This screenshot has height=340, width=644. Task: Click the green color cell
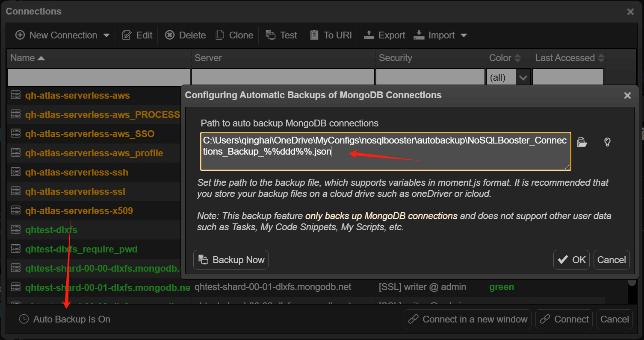[x=502, y=287]
